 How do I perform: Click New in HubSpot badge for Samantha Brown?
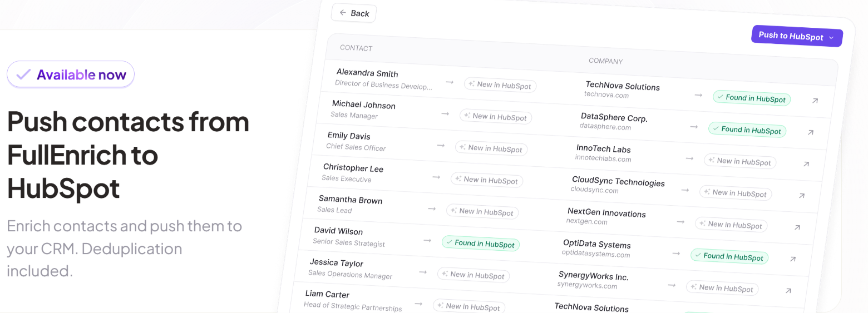[482, 212]
